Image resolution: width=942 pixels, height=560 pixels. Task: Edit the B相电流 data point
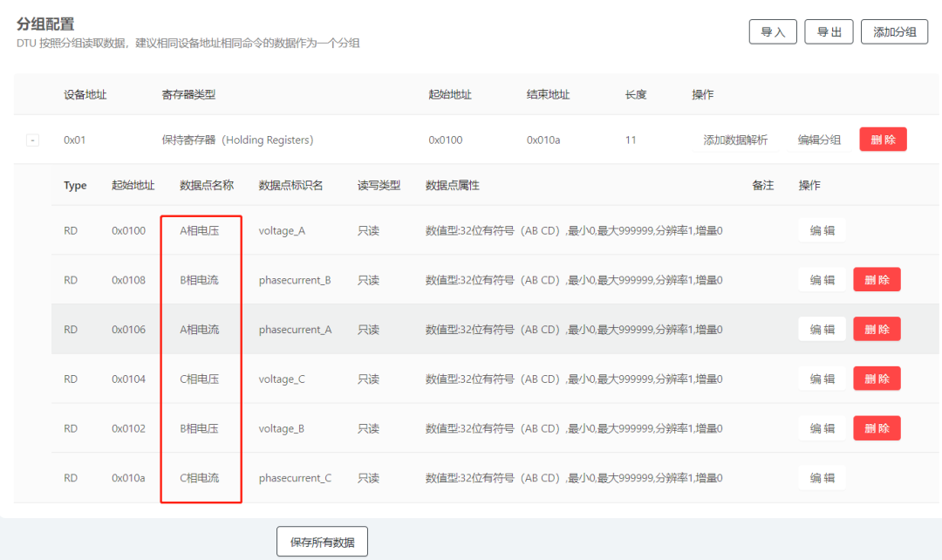pyautogui.click(x=821, y=279)
